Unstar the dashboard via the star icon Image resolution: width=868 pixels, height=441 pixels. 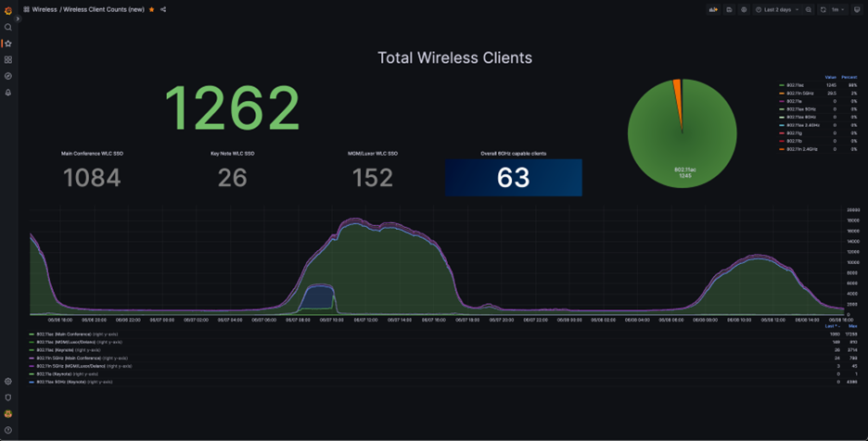click(152, 9)
